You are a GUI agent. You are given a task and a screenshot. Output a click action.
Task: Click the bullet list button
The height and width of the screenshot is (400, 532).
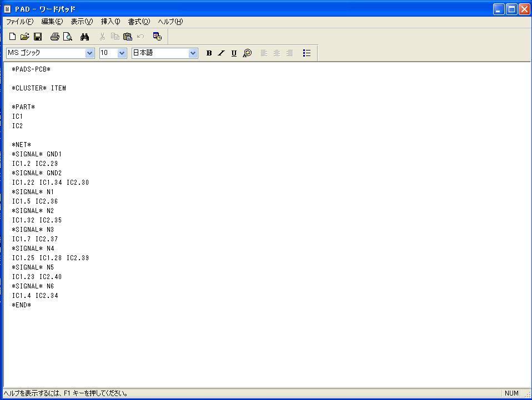[x=307, y=53]
